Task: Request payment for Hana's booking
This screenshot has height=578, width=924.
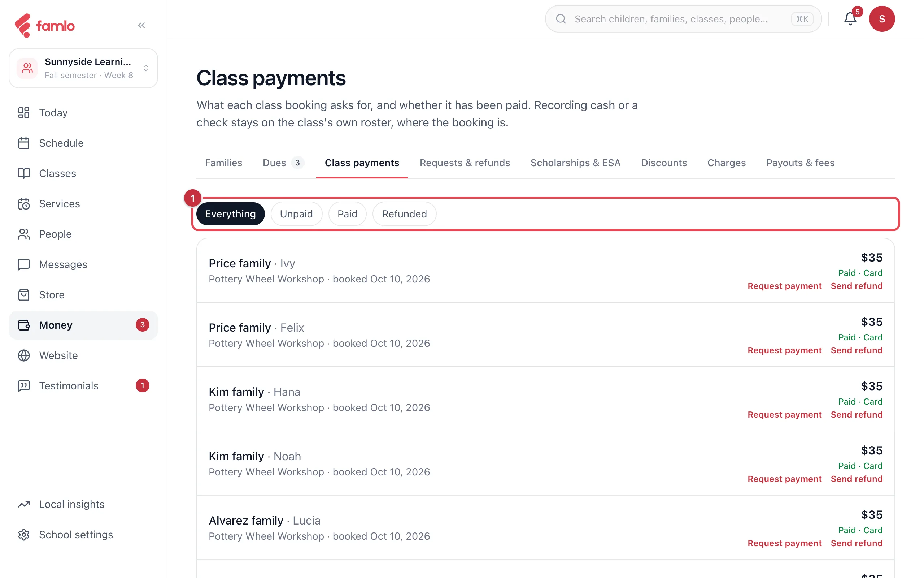Action: point(784,414)
